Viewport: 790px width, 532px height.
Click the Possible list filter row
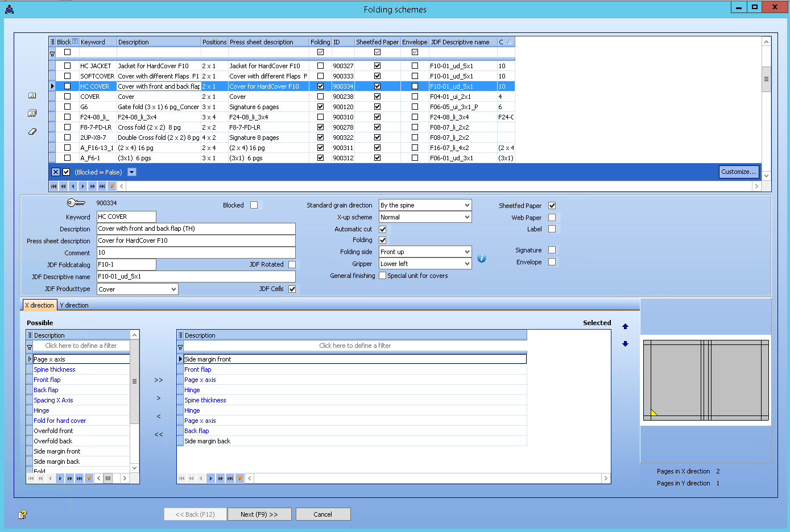pyautogui.click(x=81, y=346)
